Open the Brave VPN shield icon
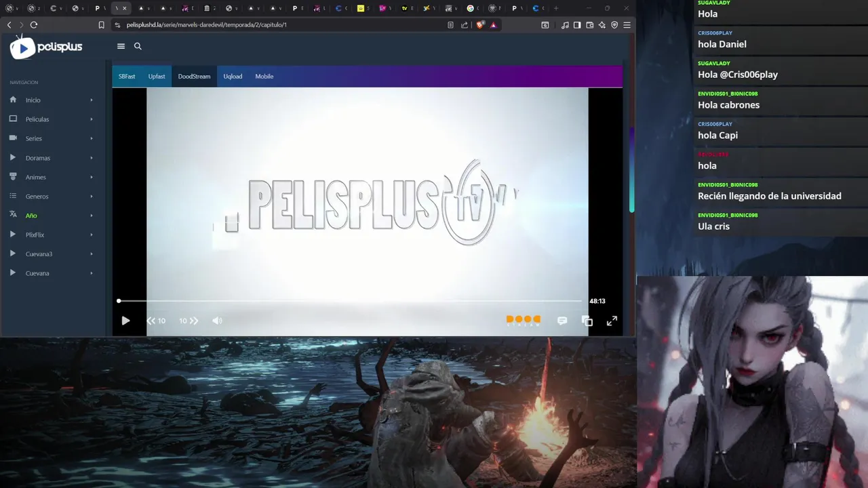This screenshot has width=868, height=488. 614,25
